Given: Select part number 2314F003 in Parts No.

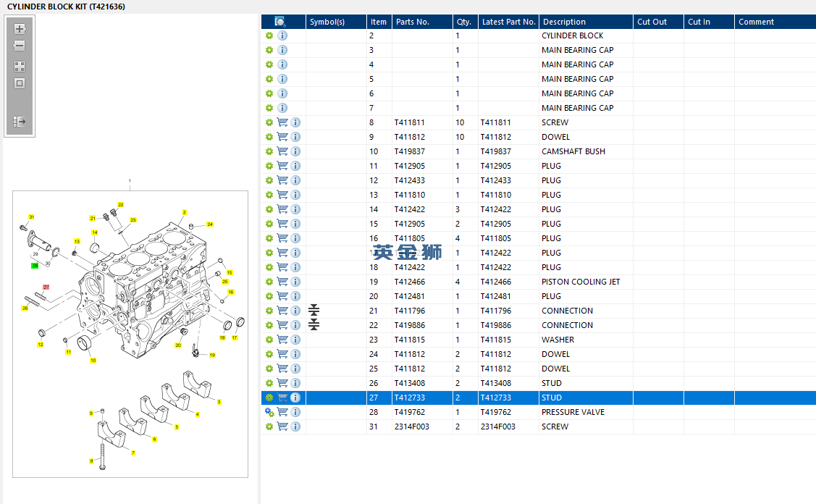Looking at the screenshot, I should pos(412,427).
